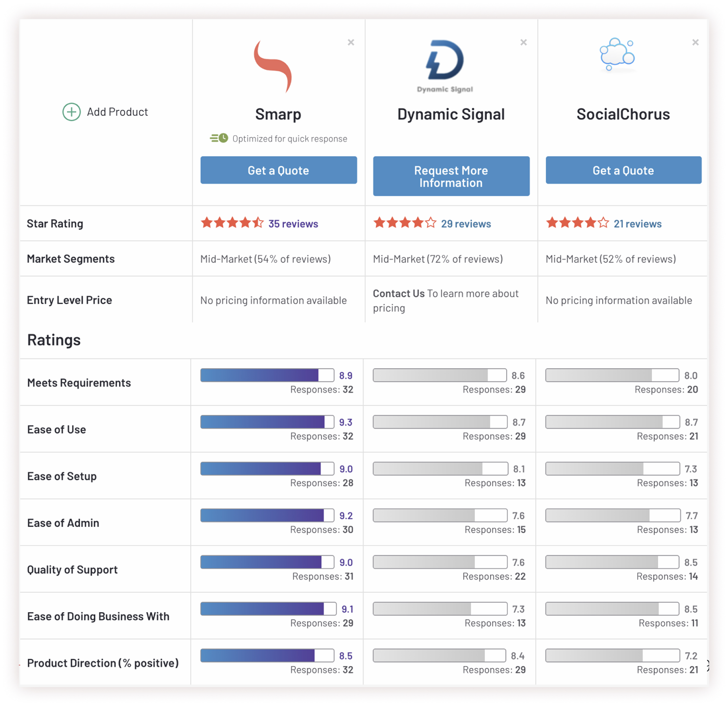This screenshot has width=728, height=706.
Task: Click 'Mid-Market (54% of reviews)' for Smarp
Action: pos(266,259)
